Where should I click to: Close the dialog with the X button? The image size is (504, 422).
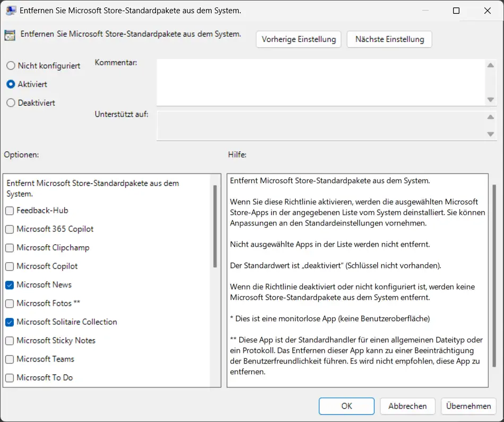pyautogui.click(x=487, y=11)
